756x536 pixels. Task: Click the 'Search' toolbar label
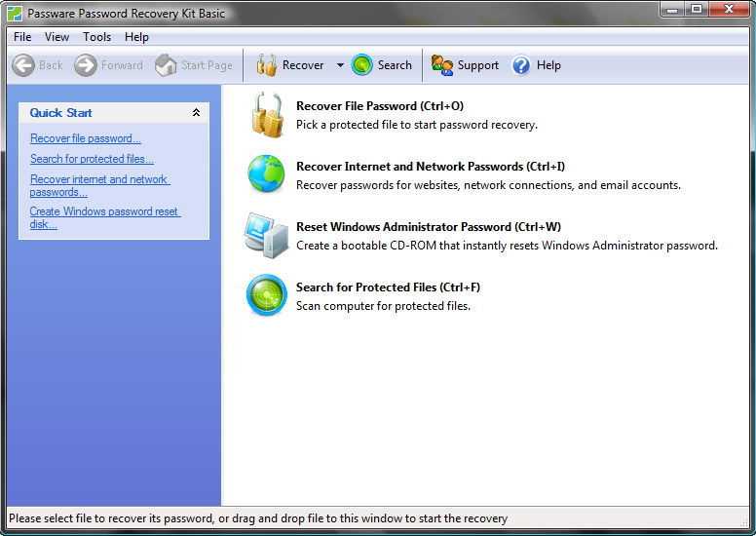pyautogui.click(x=395, y=65)
